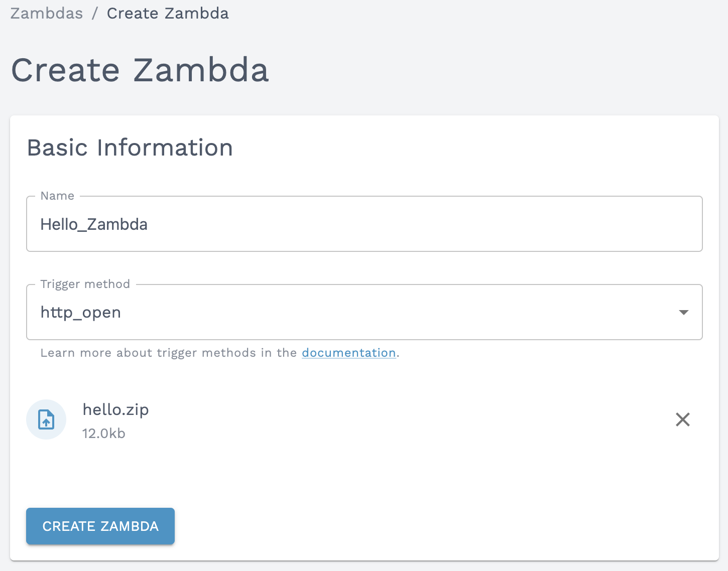Viewport: 728px width, 571px height.
Task: Click inside the Name input field
Action: pos(364,224)
